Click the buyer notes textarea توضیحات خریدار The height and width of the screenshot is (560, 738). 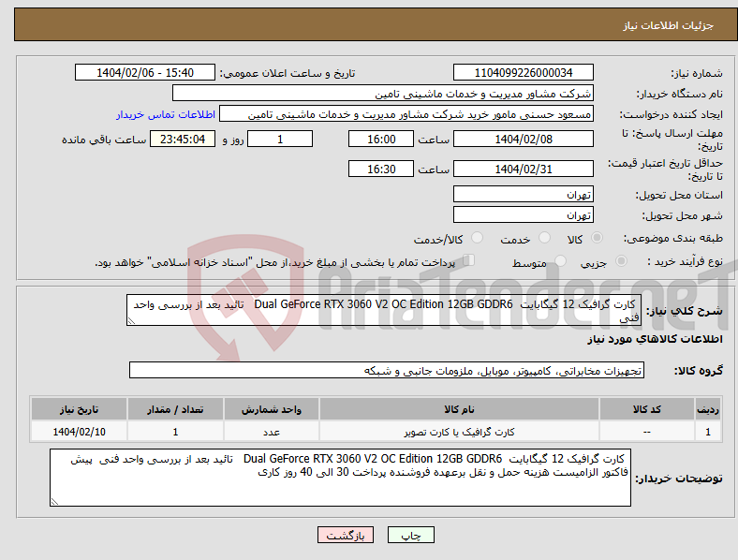pyautogui.click(x=340, y=478)
